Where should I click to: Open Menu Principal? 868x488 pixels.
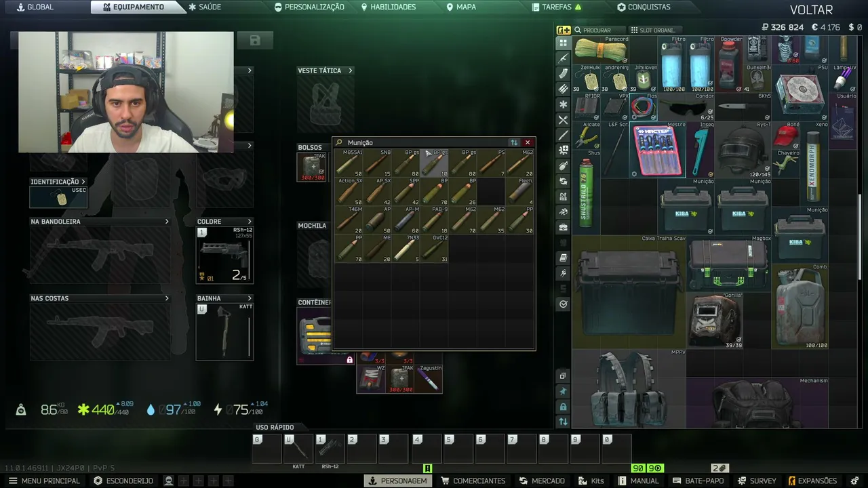tap(44, 481)
